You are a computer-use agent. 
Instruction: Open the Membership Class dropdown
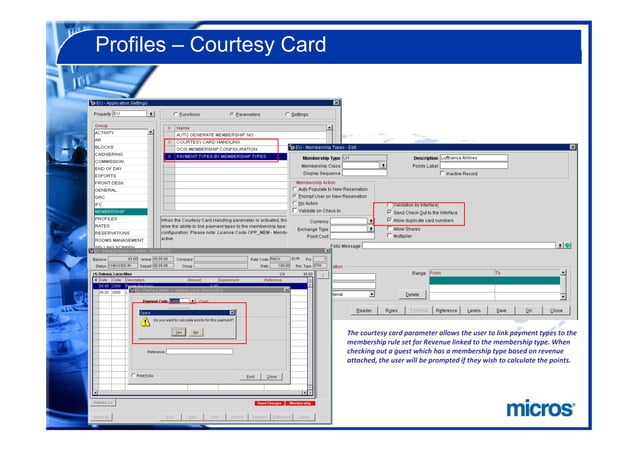click(x=383, y=166)
